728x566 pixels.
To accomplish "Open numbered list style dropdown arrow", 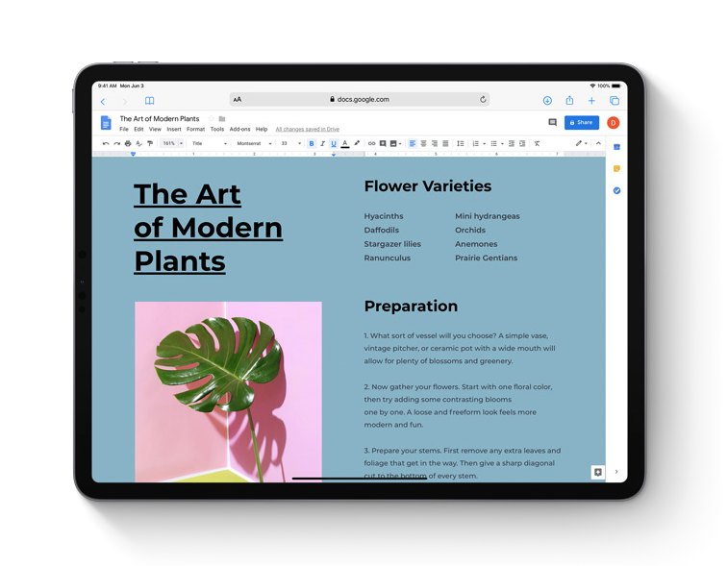I will point(485,144).
